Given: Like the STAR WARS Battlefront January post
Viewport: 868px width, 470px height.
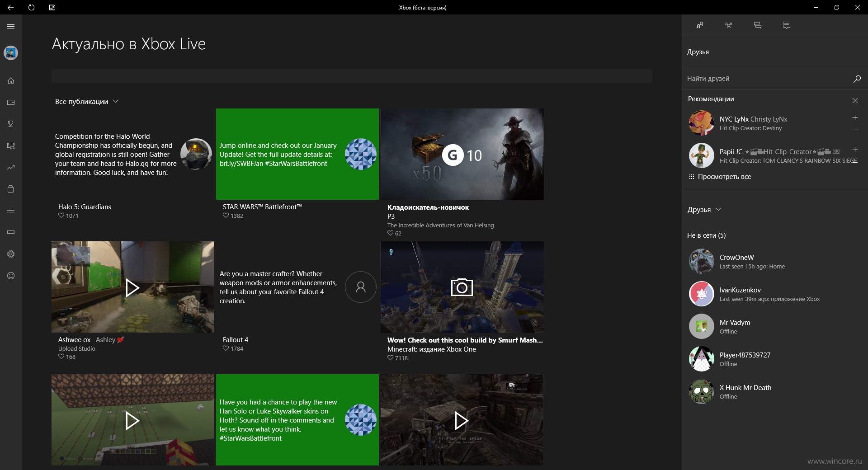Looking at the screenshot, I should pos(226,216).
